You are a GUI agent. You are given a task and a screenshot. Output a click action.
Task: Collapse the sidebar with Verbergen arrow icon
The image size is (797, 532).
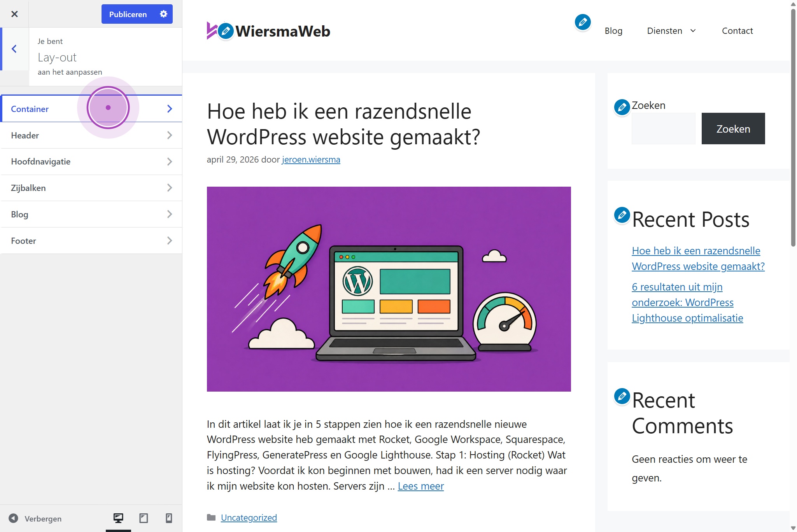(14, 518)
